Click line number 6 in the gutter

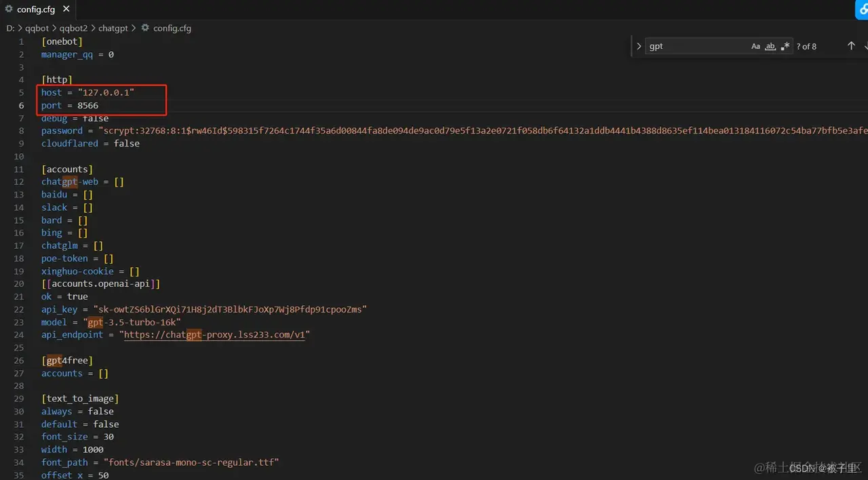(22, 106)
